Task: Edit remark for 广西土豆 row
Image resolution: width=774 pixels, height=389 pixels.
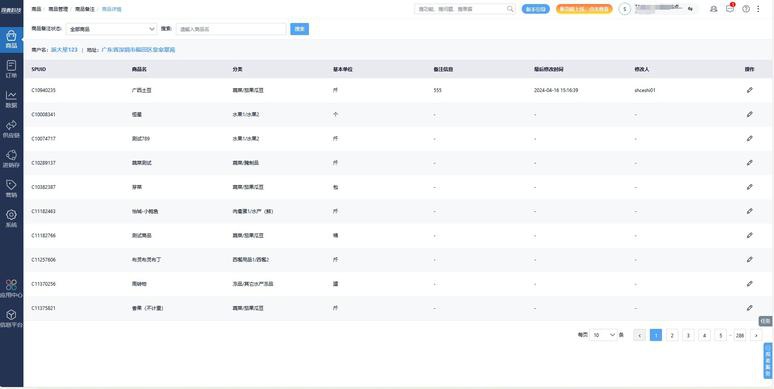Action: point(749,90)
